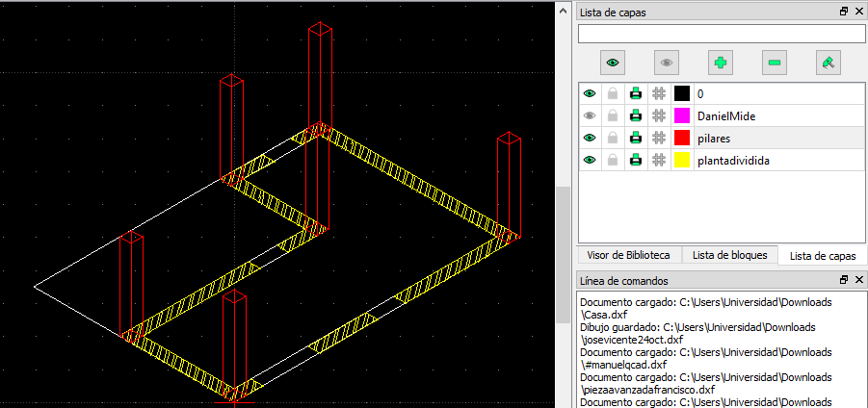Click the josevicente24oct.dxf log entry
868x408 pixels.
click(697, 333)
